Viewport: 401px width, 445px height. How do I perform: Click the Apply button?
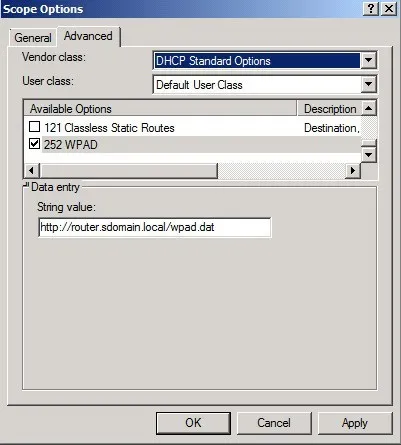[355, 423]
